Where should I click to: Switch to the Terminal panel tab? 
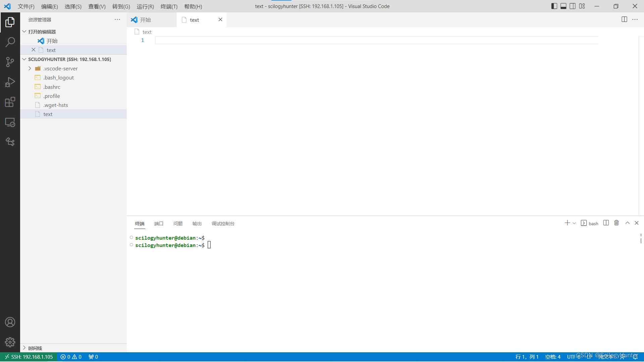coord(140,224)
